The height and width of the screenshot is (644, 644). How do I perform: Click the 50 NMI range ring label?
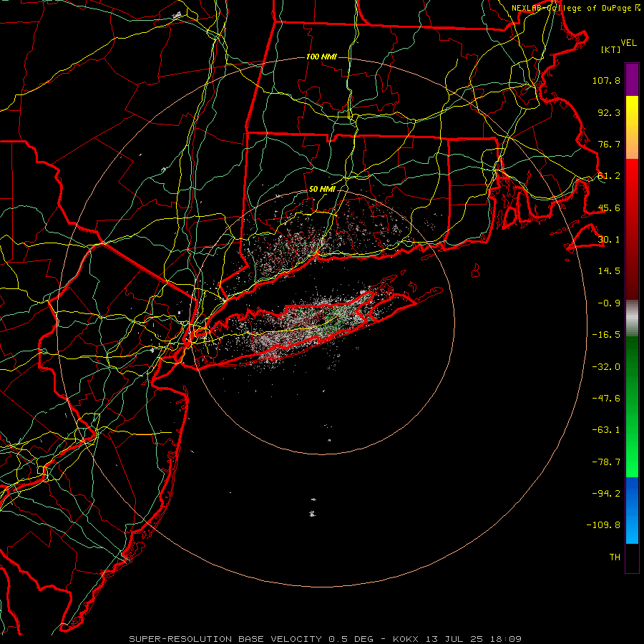click(322, 189)
